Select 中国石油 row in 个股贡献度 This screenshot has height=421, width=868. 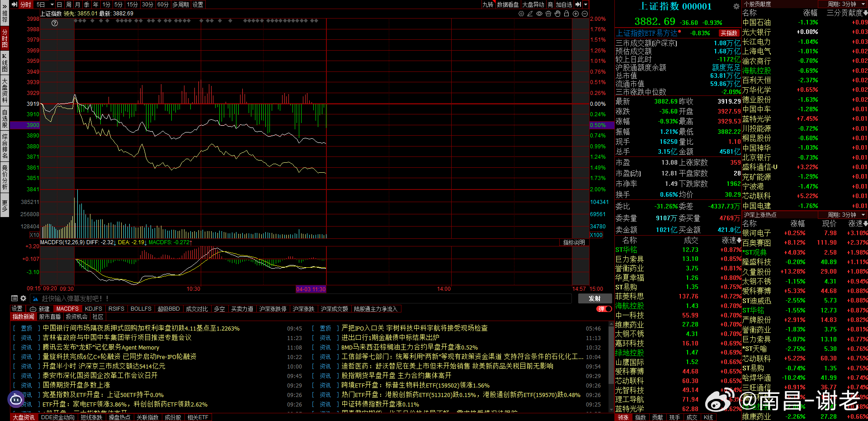pos(805,23)
